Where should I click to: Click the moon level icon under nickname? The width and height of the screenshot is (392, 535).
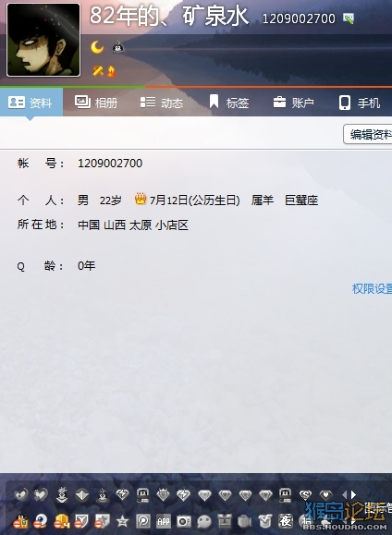[97, 47]
